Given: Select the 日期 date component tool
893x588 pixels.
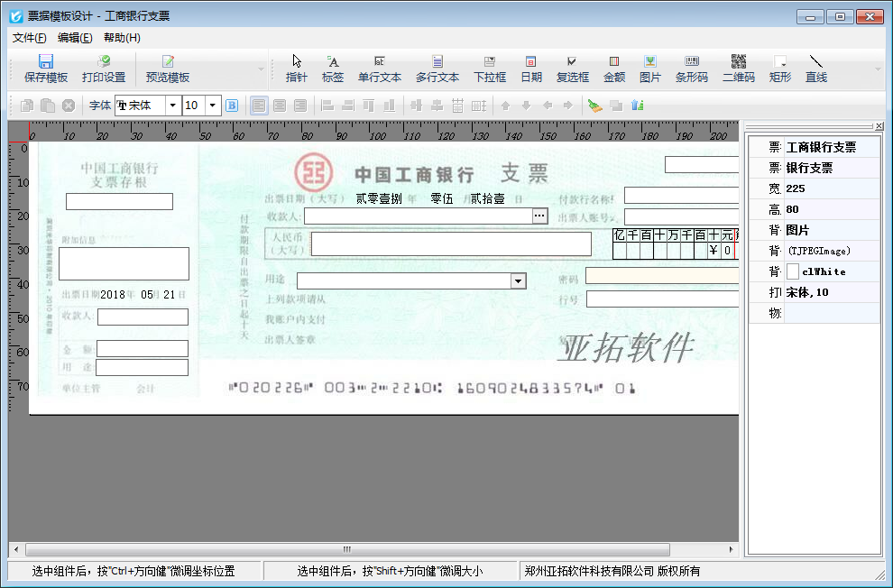Looking at the screenshot, I should click(x=531, y=69).
